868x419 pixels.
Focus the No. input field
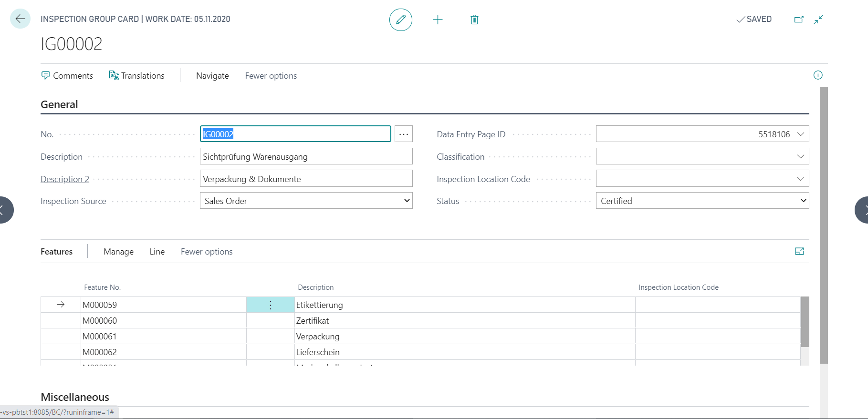pos(295,134)
